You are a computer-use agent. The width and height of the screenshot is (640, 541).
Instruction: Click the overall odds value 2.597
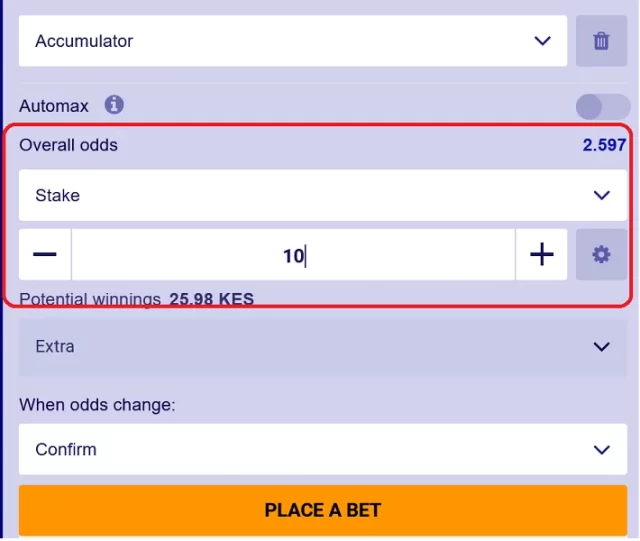point(604,145)
